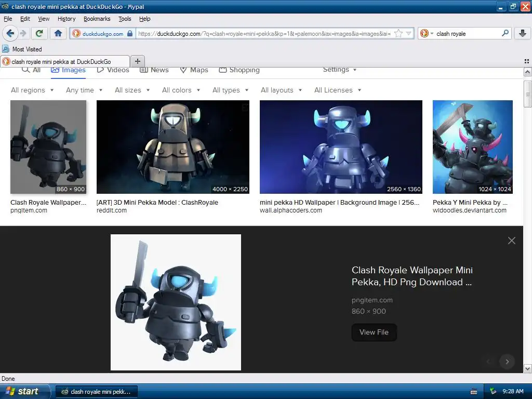The height and width of the screenshot is (399, 532).
Task: Open a new tab with plus button
Action: (x=137, y=61)
